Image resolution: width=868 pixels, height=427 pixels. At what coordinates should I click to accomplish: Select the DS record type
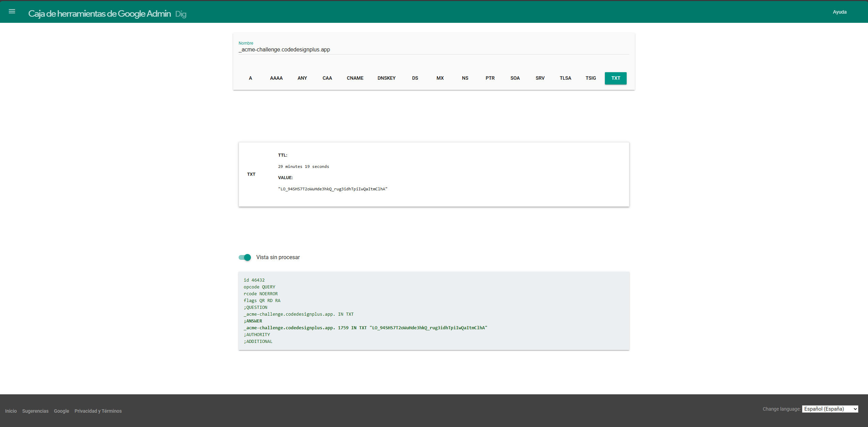(x=415, y=78)
